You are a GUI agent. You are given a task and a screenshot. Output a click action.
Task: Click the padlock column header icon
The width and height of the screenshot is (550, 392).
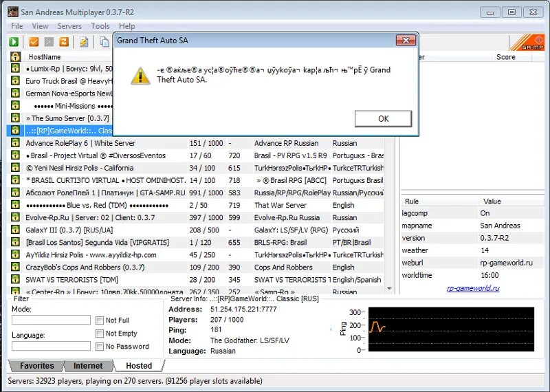point(15,57)
